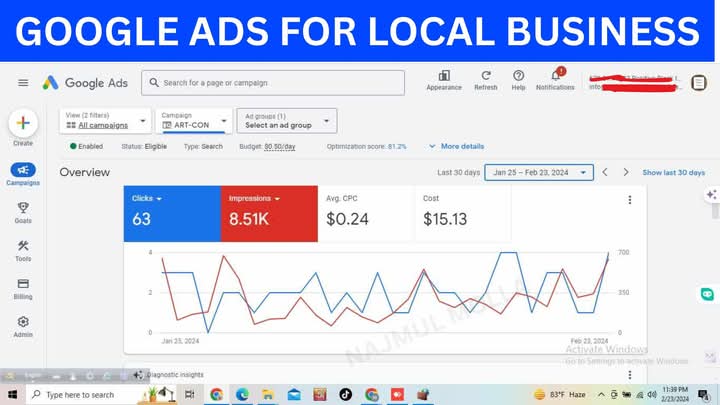Viewport: 720px width, 405px height.
Task: Open the Notifications bell
Action: pos(555,76)
